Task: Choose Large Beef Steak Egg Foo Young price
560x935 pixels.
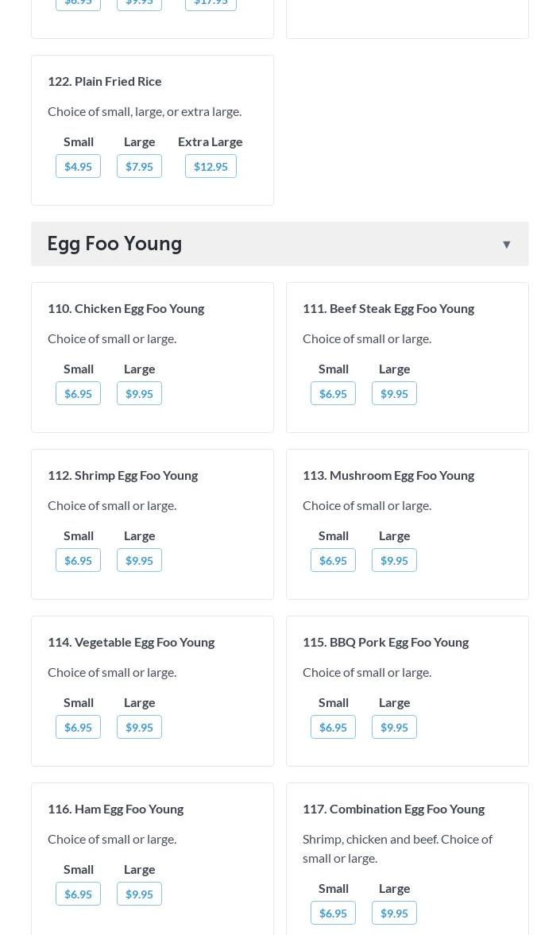Action: pos(394,393)
